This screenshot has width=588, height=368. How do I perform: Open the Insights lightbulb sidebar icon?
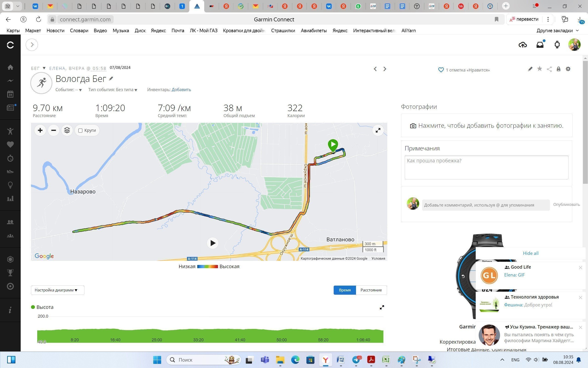[10, 185]
